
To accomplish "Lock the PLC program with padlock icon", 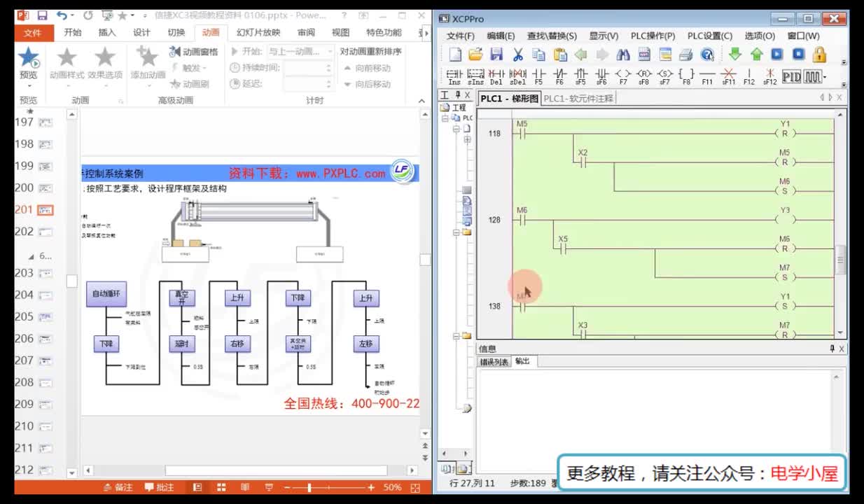I will coord(820,55).
